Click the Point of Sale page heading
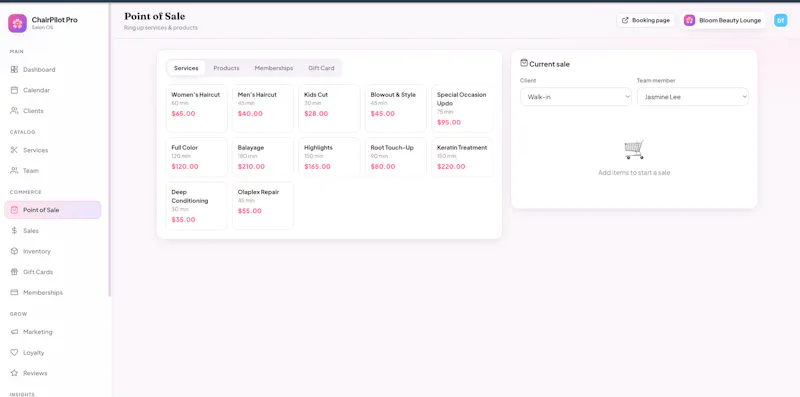The width and height of the screenshot is (800, 397). [x=155, y=16]
